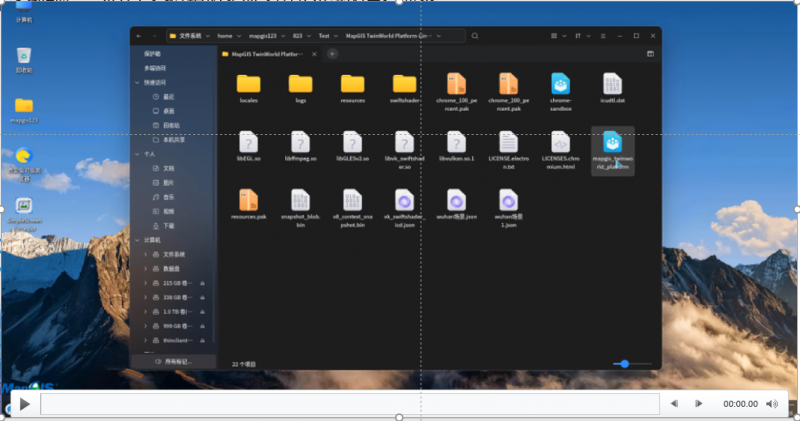
Task: Open dropdown after 'Test' in path bar
Action: (336, 36)
